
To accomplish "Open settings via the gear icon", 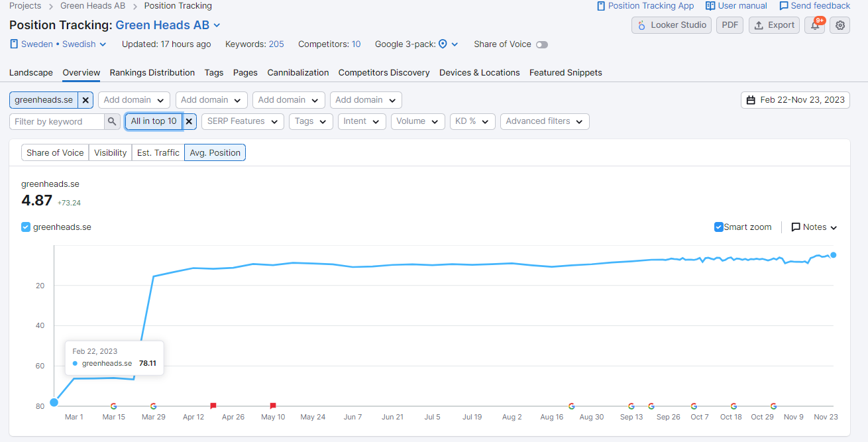I will [x=840, y=25].
